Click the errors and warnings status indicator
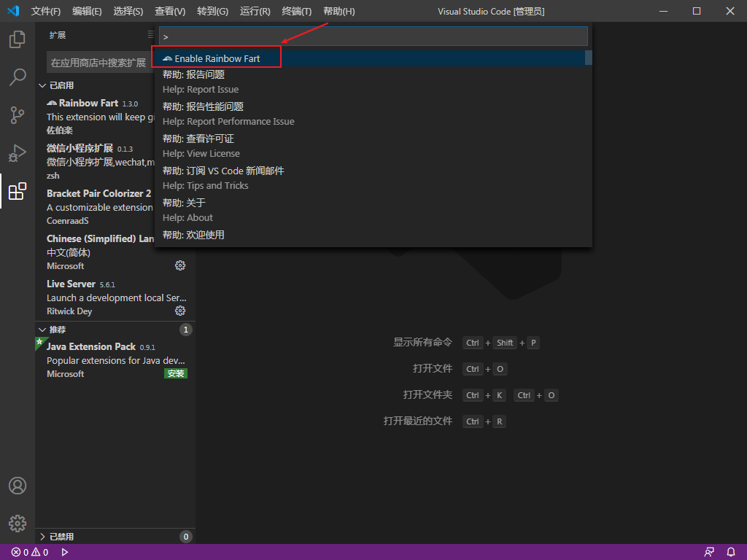 tap(30, 553)
